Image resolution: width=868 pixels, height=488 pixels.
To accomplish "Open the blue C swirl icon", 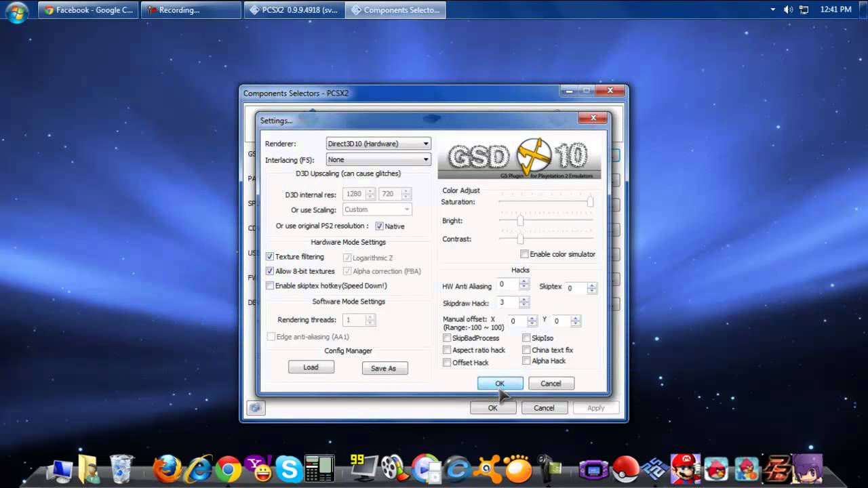I will [457, 470].
